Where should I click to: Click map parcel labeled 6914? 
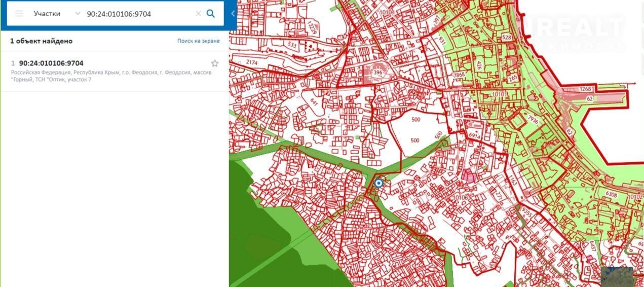(474, 136)
